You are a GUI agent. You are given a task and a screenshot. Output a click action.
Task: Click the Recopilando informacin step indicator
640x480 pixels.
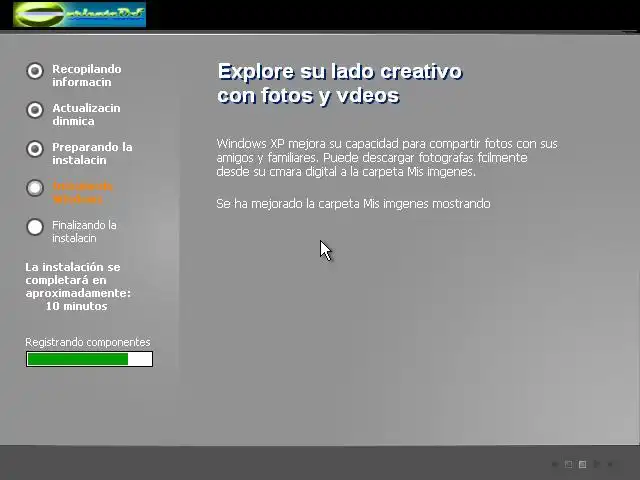click(35, 71)
